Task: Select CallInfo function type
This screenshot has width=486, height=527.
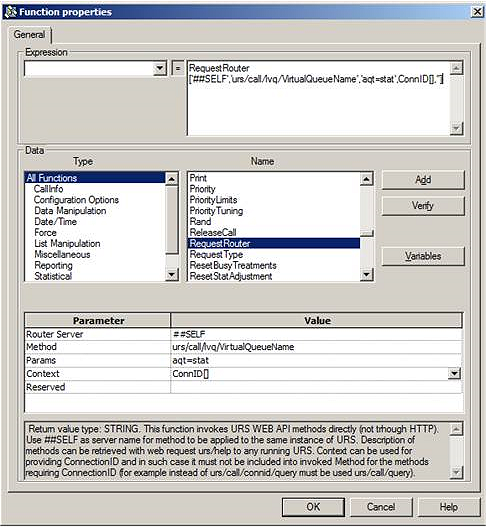Action: pos(48,189)
